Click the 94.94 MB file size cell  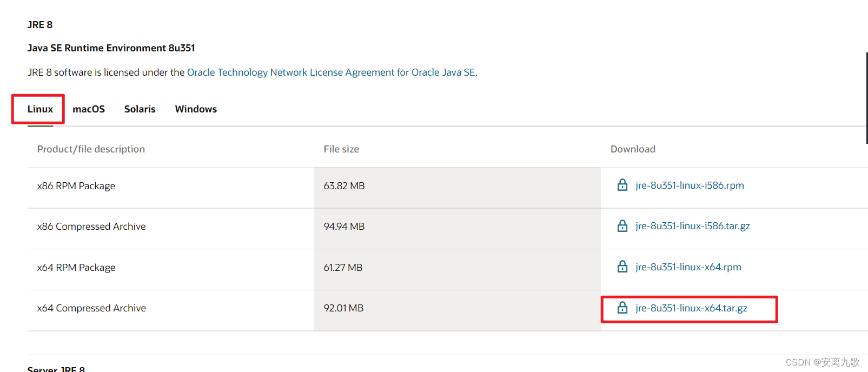click(x=458, y=229)
